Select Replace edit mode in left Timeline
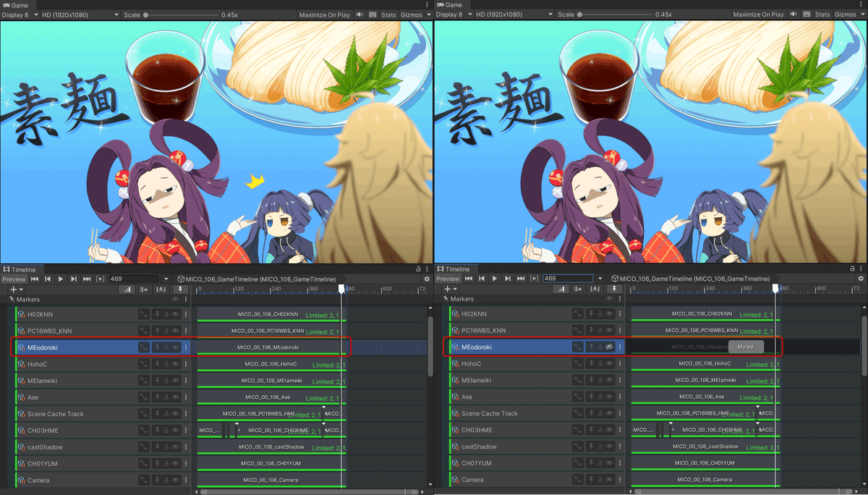 pos(161,289)
